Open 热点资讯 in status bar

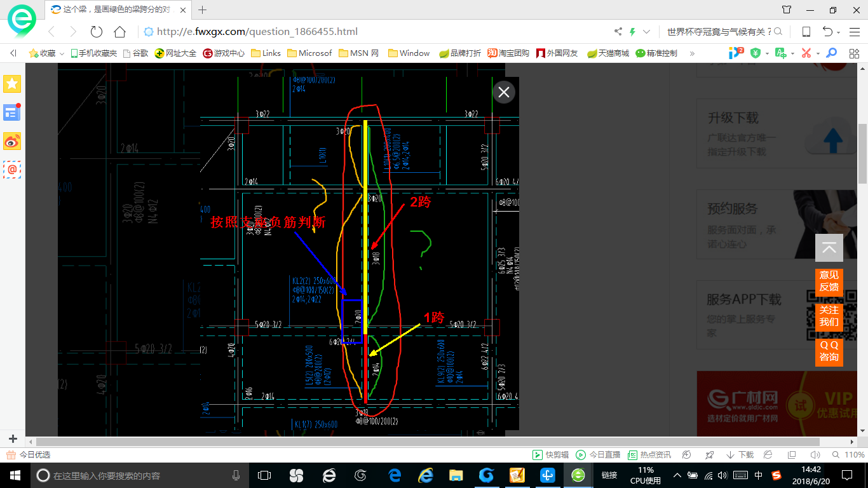[649, 455]
